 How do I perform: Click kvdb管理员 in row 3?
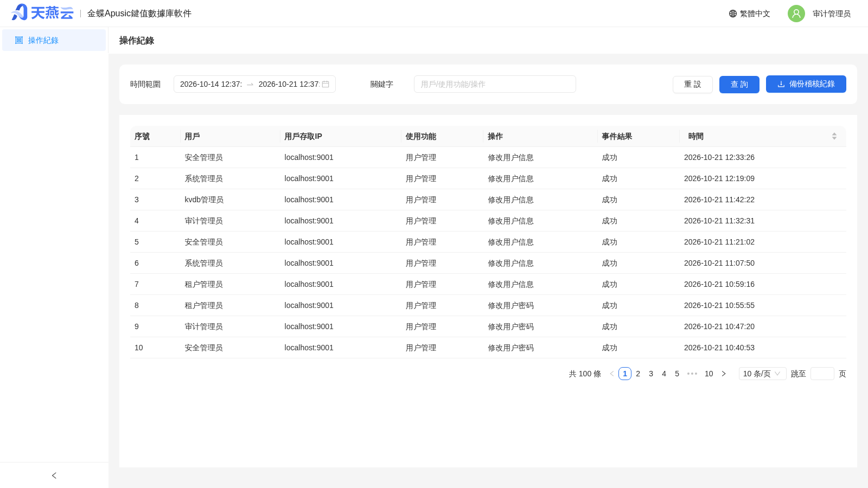[204, 200]
